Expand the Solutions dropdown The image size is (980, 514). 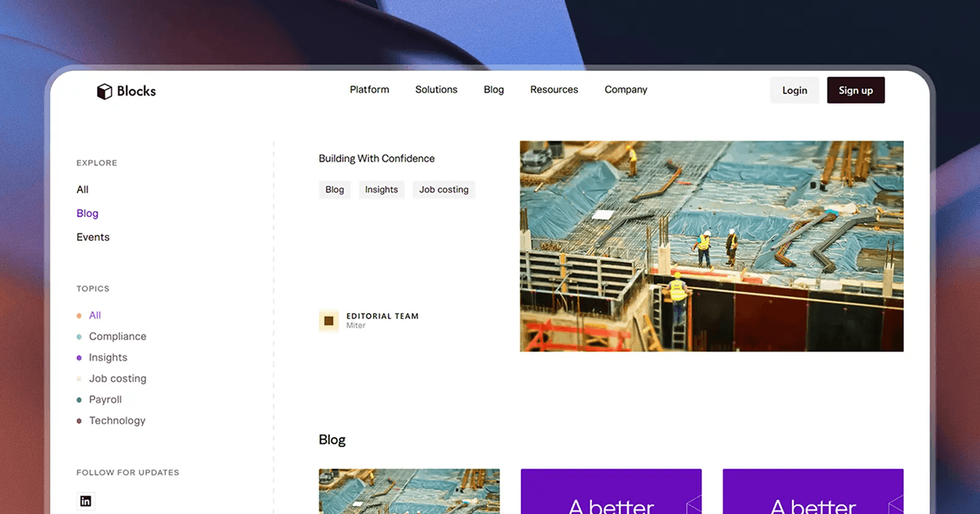click(x=435, y=90)
